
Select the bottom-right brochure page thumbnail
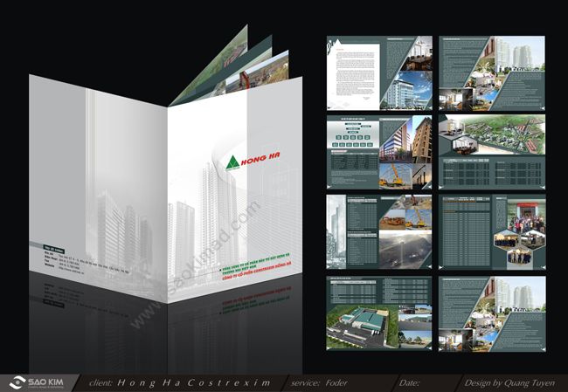[491, 313]
